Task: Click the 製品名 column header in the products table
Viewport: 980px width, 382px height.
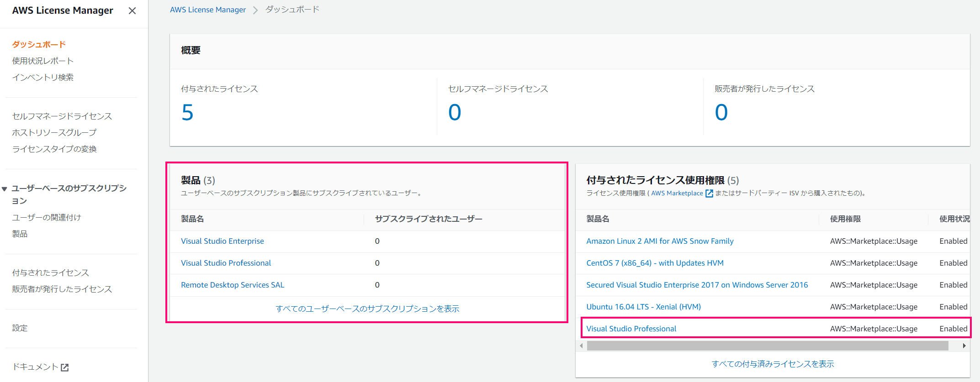Action: coord(192,219)
